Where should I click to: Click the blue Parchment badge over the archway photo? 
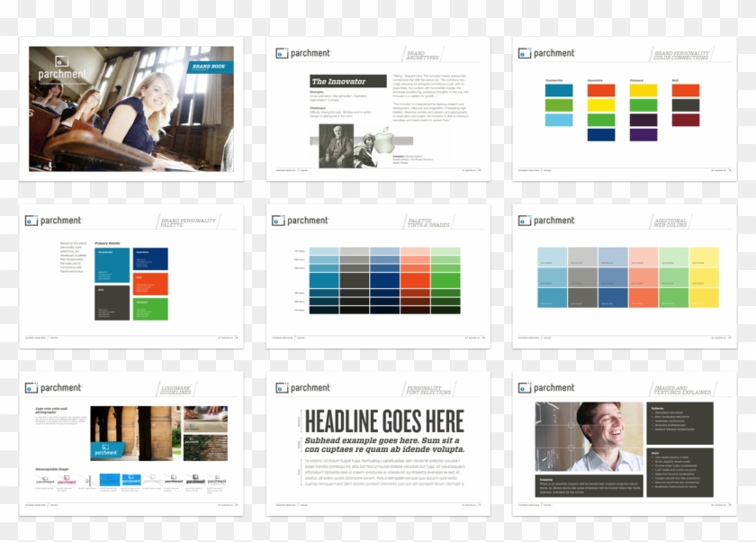tap(106, 452)
